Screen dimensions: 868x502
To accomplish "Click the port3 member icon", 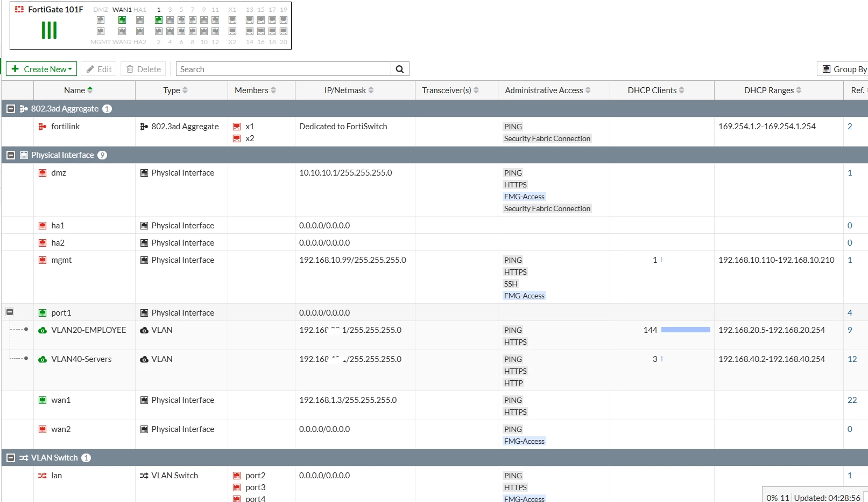I will pos(237,487).
